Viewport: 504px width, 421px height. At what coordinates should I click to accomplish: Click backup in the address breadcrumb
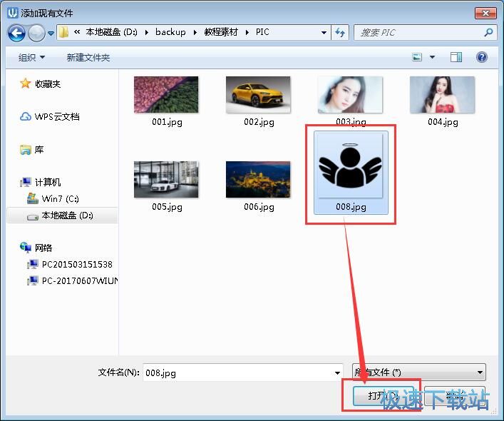tap(170, 33)
